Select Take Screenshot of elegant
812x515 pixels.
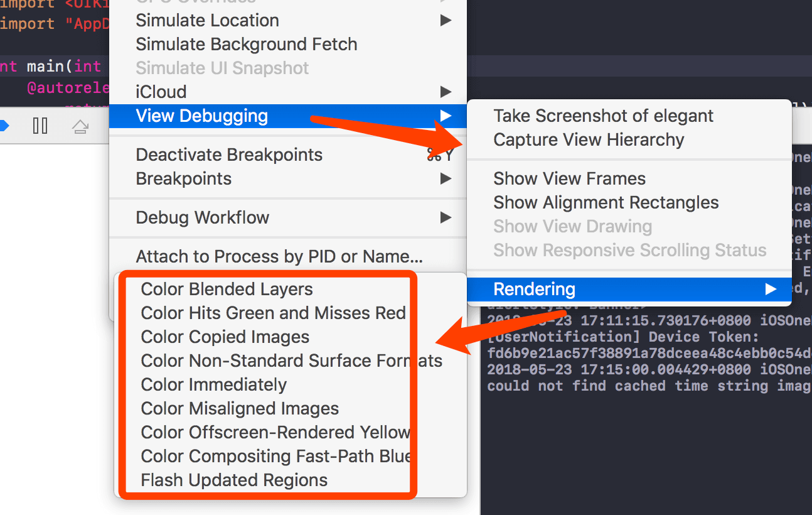point(603,116)
